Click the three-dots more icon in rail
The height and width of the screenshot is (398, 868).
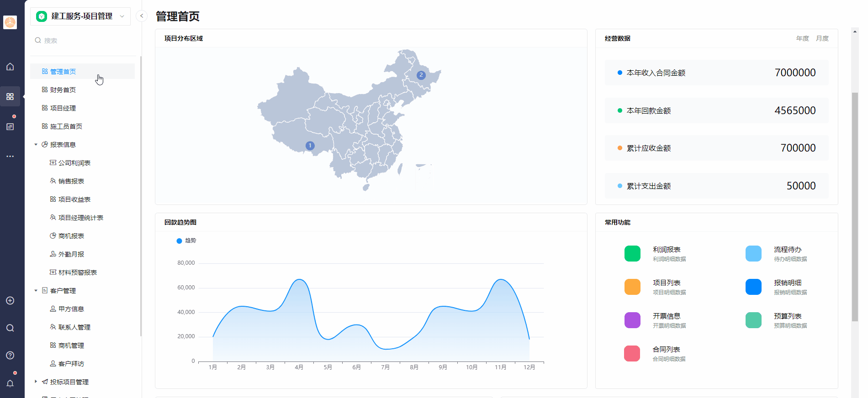tap(10, 156)
